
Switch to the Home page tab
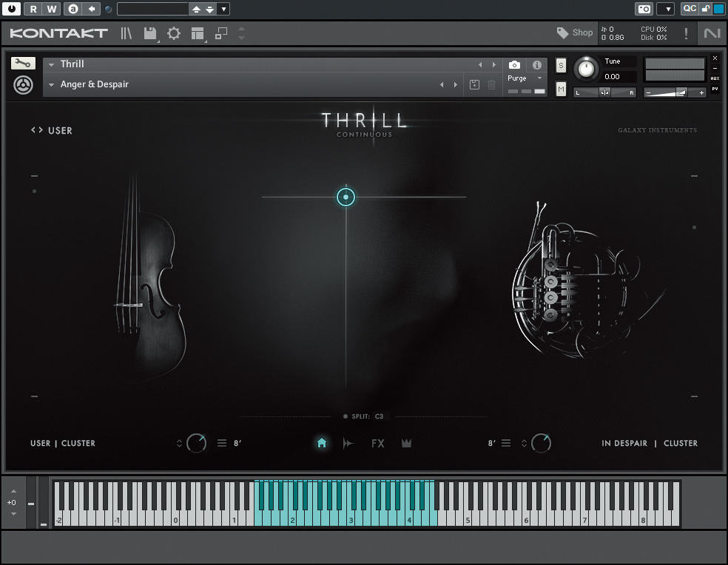[322, 444]
